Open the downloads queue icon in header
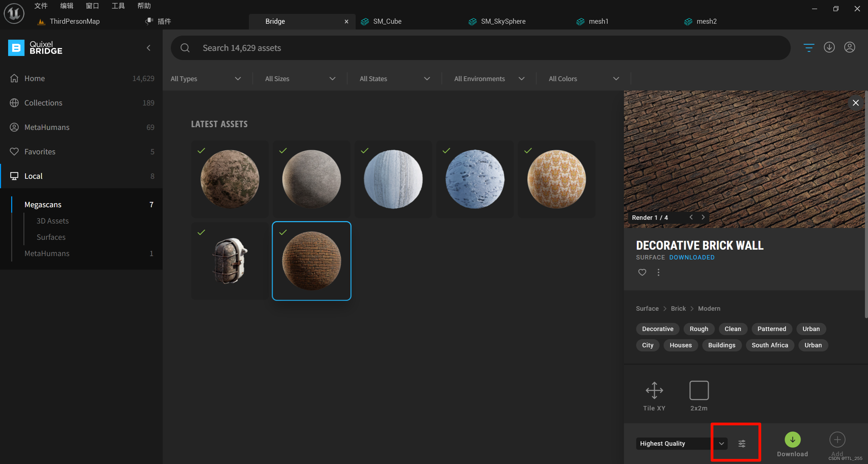The height and width of the screenshot is (464, 868). (x=829, y=47)
